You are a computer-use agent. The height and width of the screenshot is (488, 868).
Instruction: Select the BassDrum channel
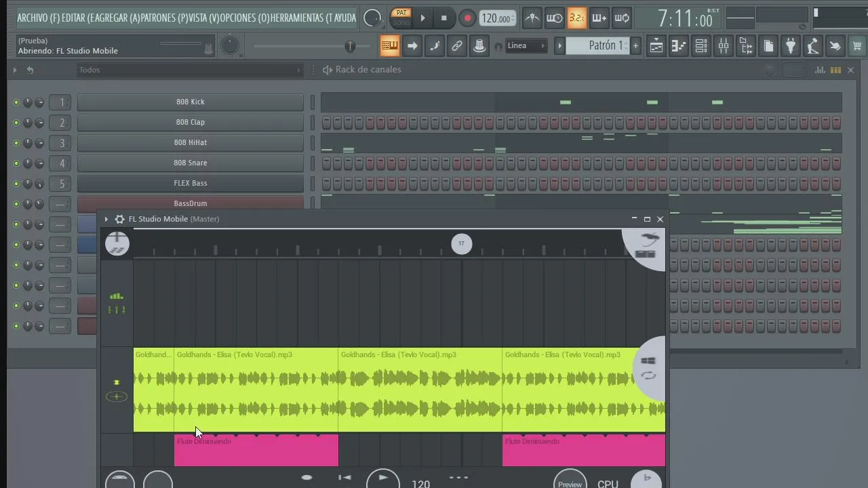point(190,204)
